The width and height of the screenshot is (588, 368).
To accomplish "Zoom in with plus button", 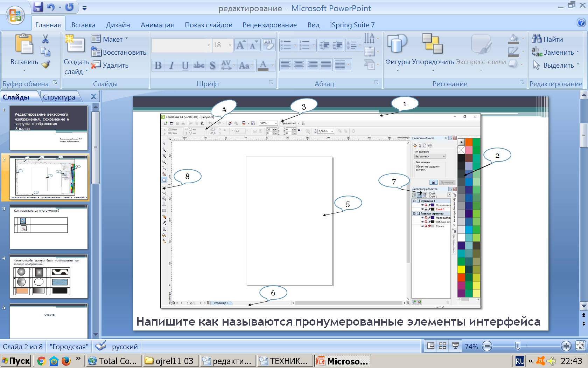I will pyautogui.click(x=566, y=346).
